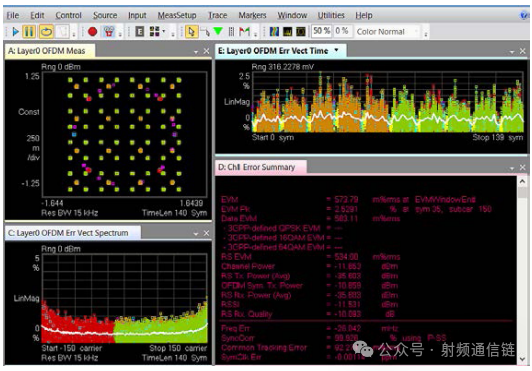Open the Source menu
Image resolution: width=532 pixels, height=371 pixels.
(105, 15)
